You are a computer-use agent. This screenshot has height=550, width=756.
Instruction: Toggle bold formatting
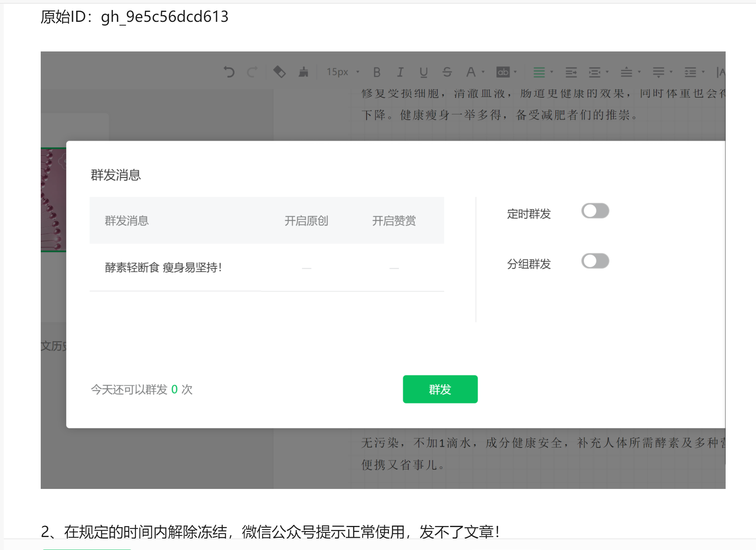tap(377, 72)
